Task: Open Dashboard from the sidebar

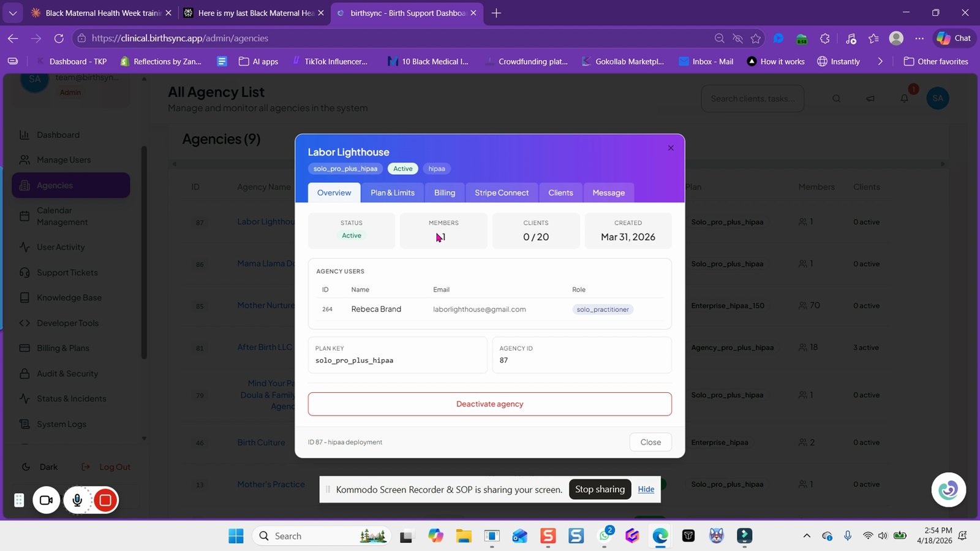Action: click(x=58, y=135)
